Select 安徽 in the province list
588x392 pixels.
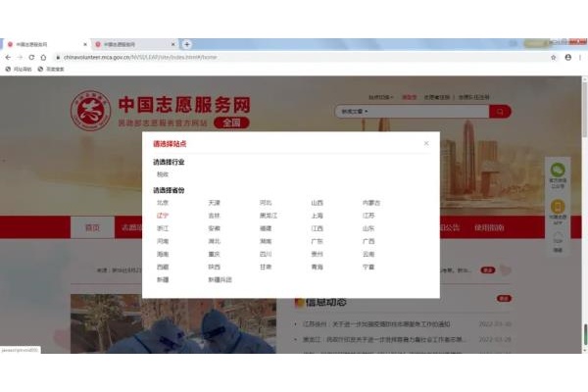point(214,228)
